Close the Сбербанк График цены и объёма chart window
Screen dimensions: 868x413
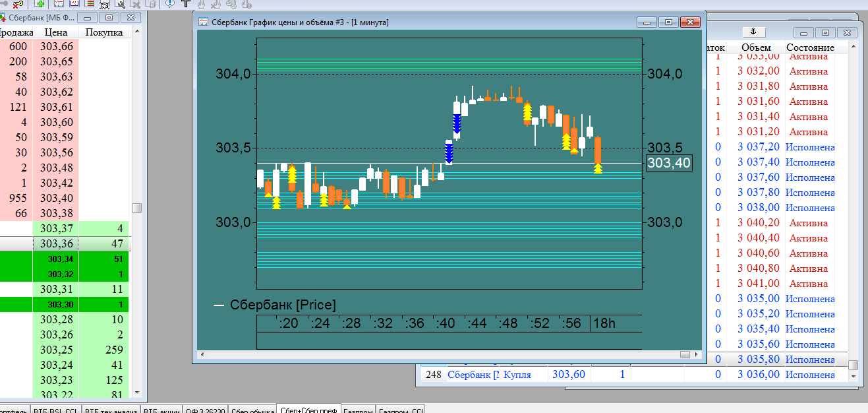pyautogui.click(x=689, y=22)
